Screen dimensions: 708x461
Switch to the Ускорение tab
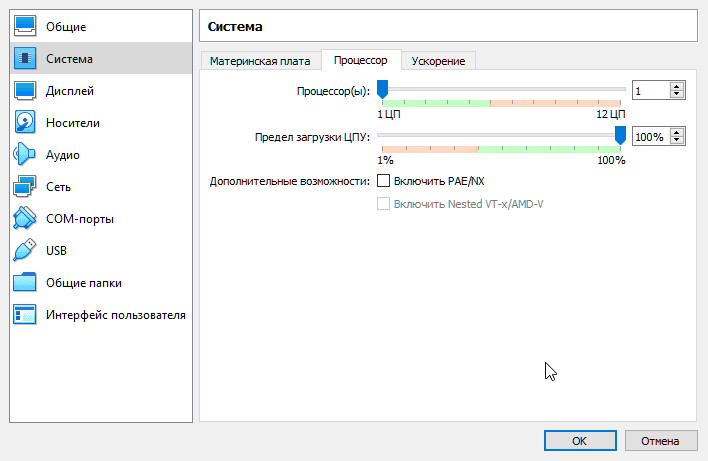pos(438,61)
